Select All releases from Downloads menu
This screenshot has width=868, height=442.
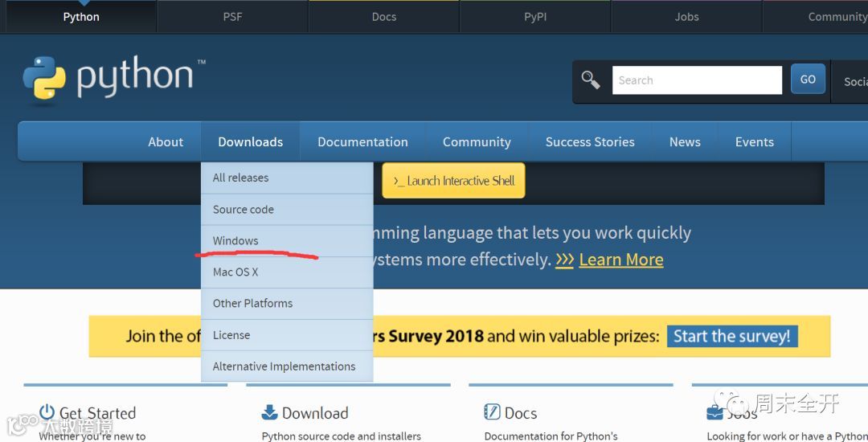point(287,178)
